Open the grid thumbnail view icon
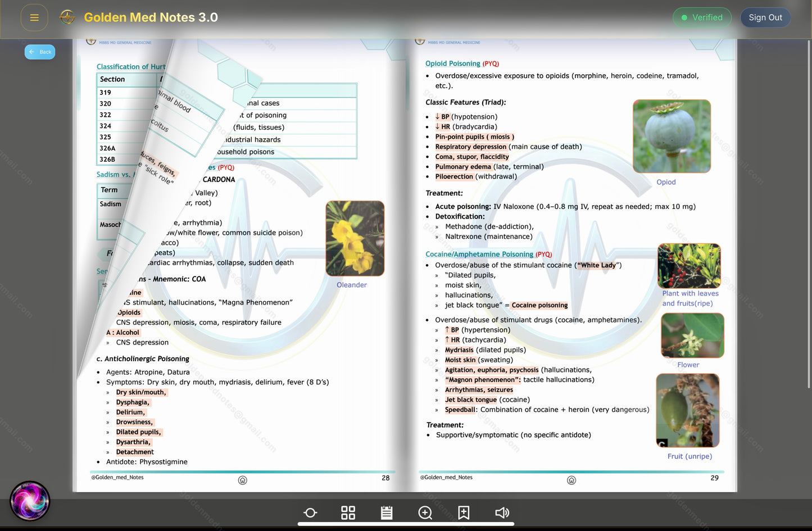This screenshot has height=531, width=812. [x=348, y=512]
